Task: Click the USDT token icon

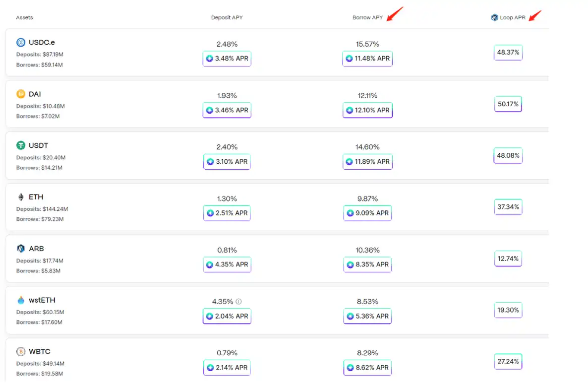Action: coord(21,145)
